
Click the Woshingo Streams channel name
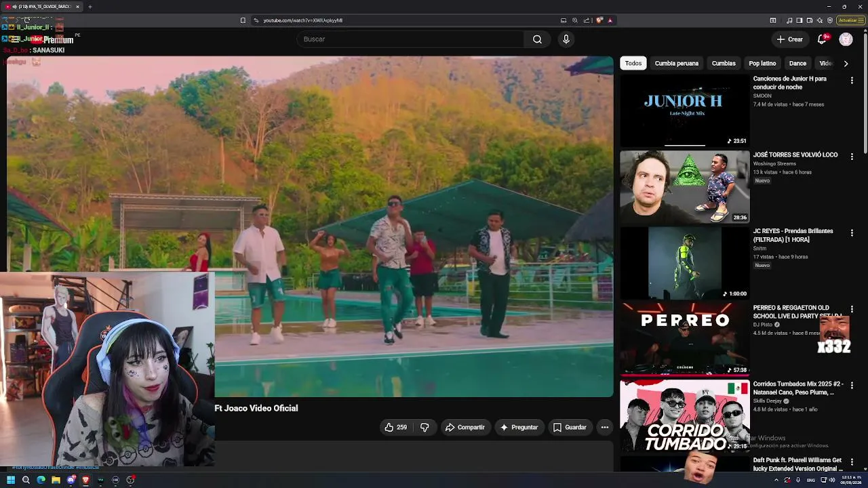(x=774, y=163)
